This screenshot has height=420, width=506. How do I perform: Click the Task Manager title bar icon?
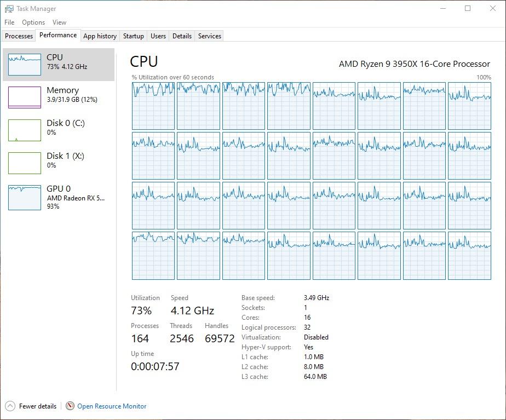click(9, 9)
